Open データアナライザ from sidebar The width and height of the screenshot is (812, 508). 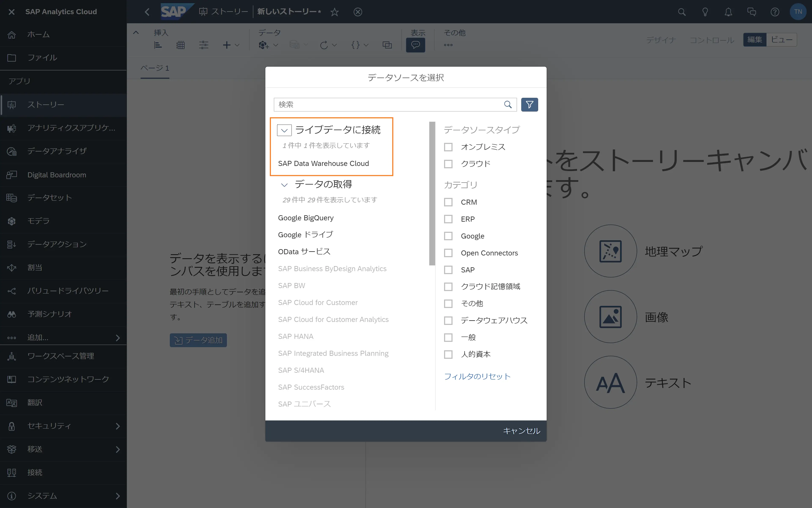[x=63, y=151]
